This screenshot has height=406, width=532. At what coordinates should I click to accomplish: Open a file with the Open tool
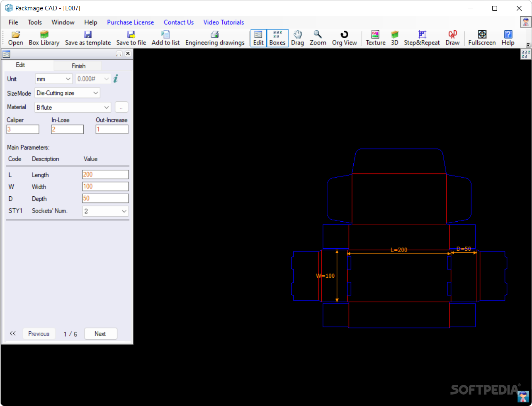(x=16, y=38)
